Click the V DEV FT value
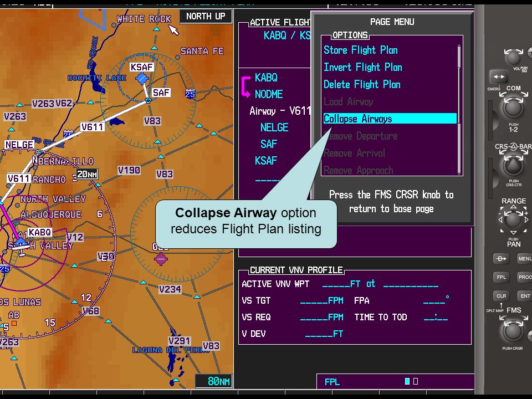 tap(324, 334)
